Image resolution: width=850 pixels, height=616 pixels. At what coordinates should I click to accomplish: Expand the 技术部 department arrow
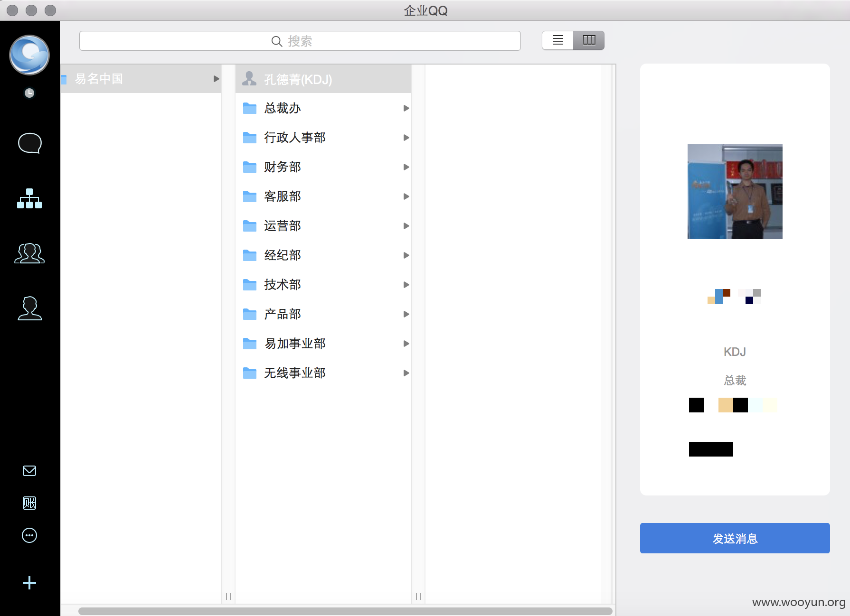point(406,285)
